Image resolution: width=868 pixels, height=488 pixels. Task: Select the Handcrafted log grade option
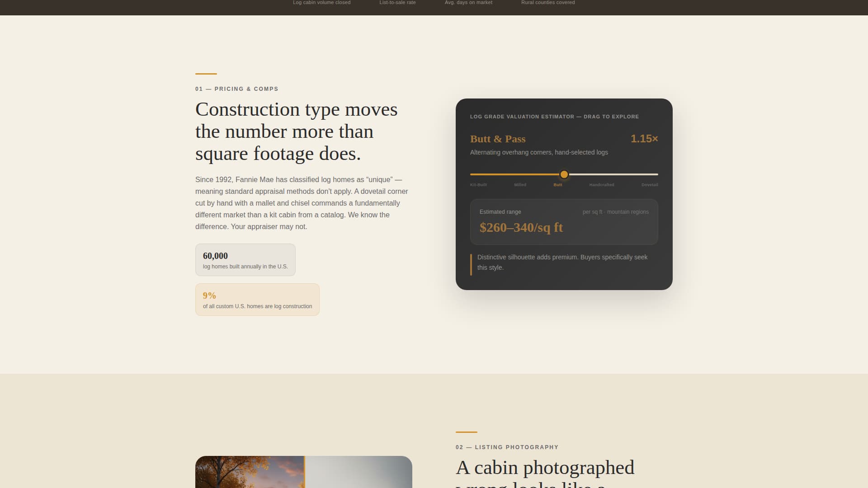pos(601,184)
